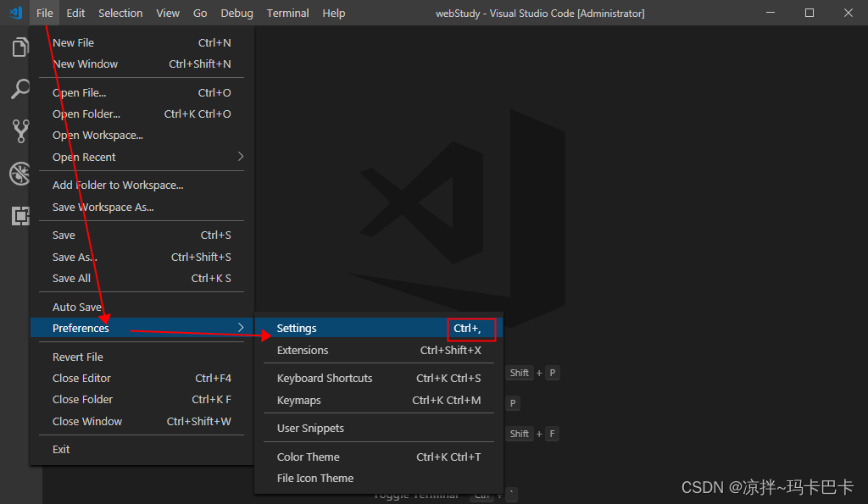Open the View menu
The width and height of the screenshot is (868, 504).
point(168,13)
